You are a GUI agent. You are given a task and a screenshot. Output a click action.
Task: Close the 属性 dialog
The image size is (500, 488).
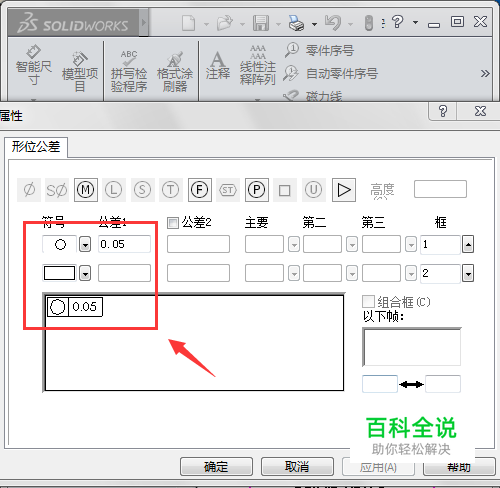480,111
